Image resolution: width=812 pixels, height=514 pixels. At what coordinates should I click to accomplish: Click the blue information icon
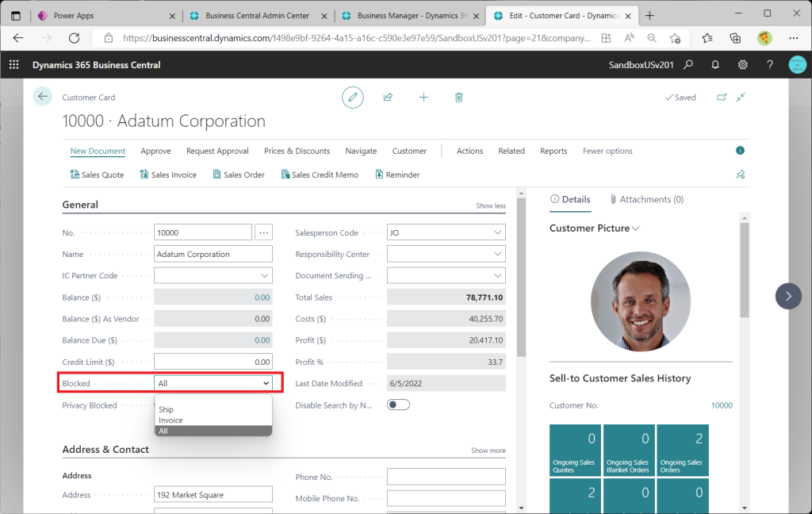coord(740,150)
